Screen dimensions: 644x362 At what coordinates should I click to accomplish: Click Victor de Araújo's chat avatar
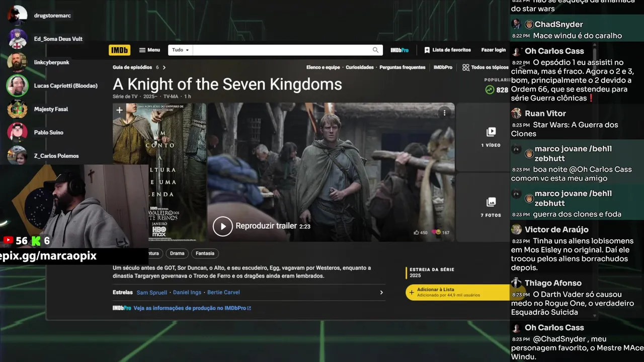(516, 230)
